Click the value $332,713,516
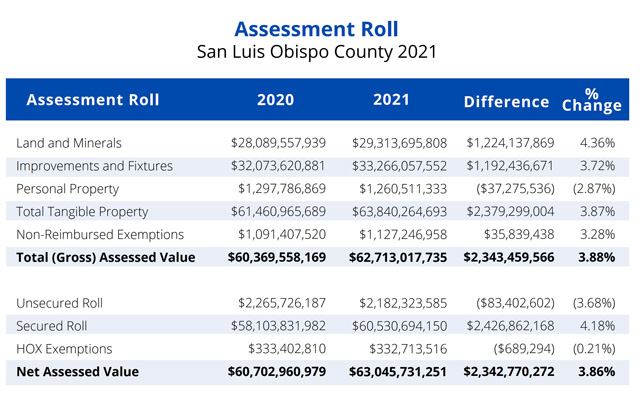 [x=408, y=348]
